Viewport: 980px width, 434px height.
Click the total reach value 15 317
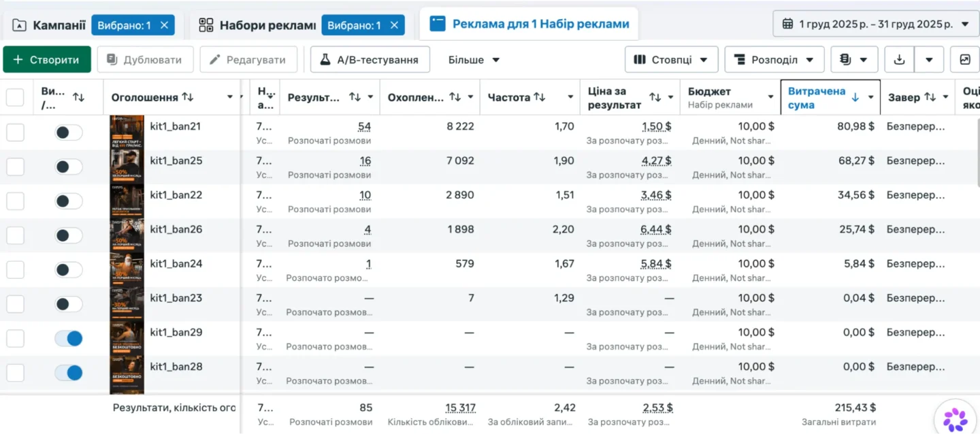coord(460,408)
